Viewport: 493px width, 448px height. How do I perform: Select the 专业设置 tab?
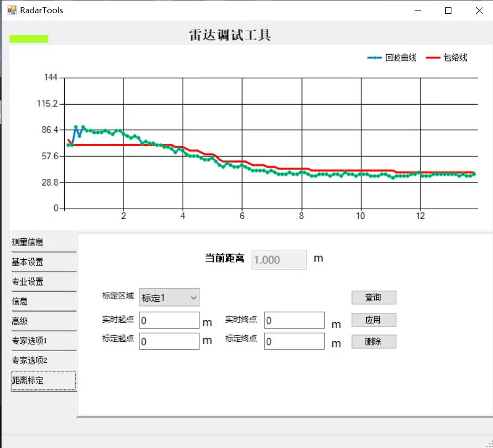pos(43,282)
